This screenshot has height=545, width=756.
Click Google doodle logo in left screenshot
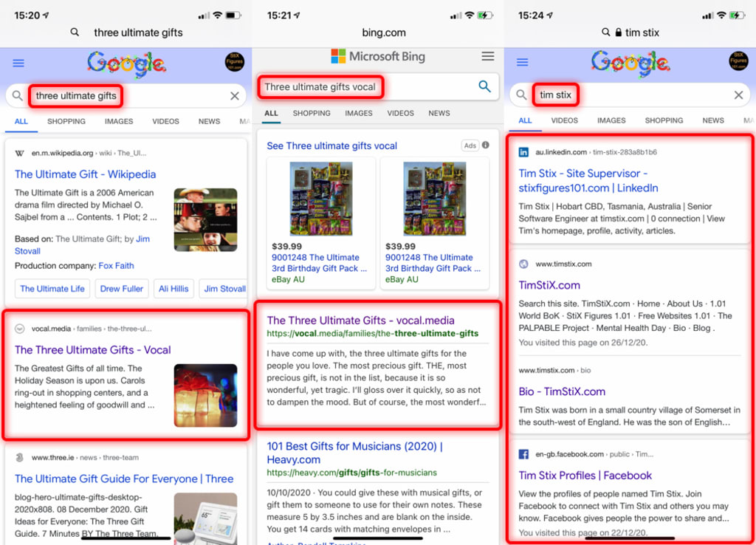pos(126,64)
